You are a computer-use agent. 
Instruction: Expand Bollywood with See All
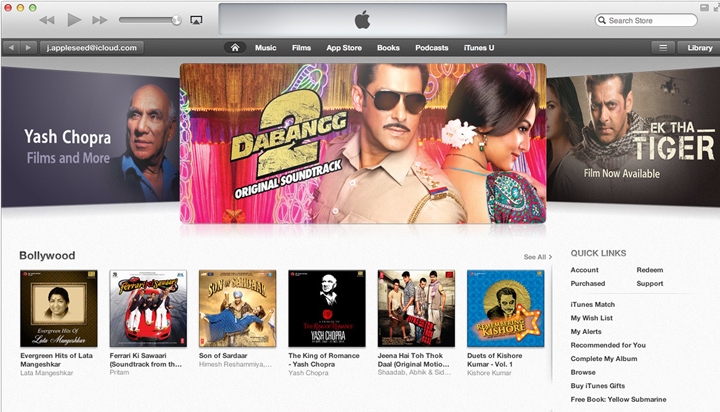pos(537,257)
